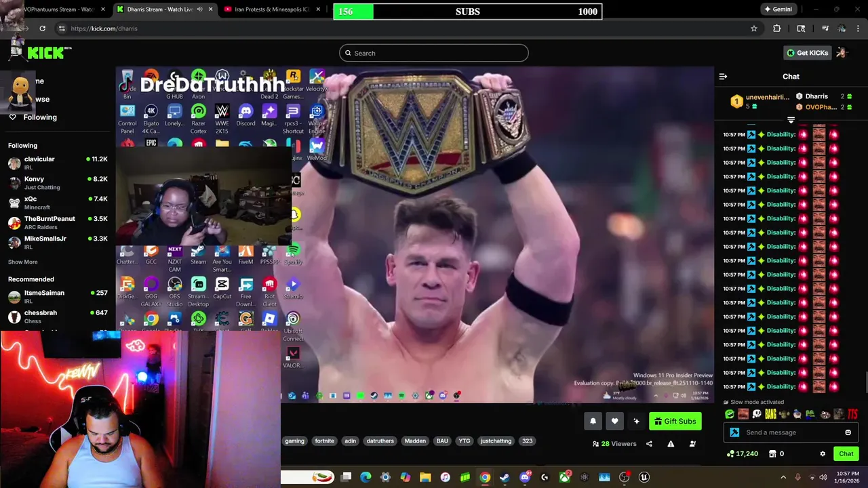868x488 pixels.
Task: Open File Explorer from the taskbar
Action: pyautogui.click(x=425, y=477)
